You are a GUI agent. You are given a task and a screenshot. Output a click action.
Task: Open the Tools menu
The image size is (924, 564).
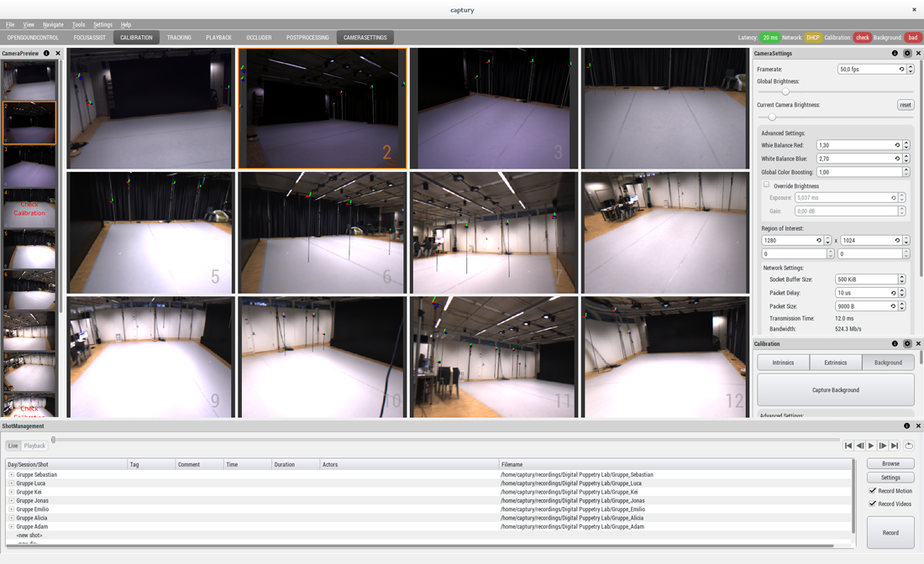click(78, 24)
